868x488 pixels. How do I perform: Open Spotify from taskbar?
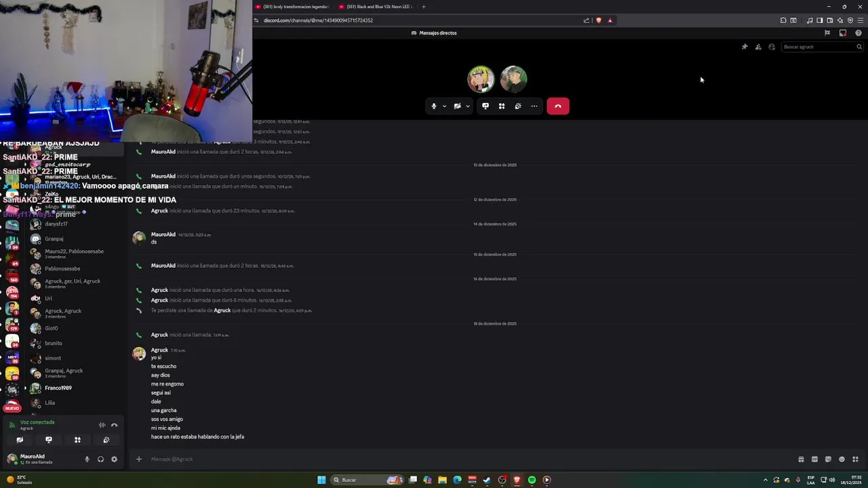tap(532, 480)
